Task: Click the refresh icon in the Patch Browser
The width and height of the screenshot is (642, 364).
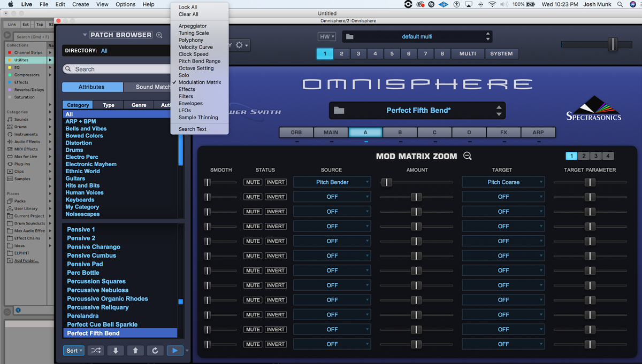Action: pos(155,351)
